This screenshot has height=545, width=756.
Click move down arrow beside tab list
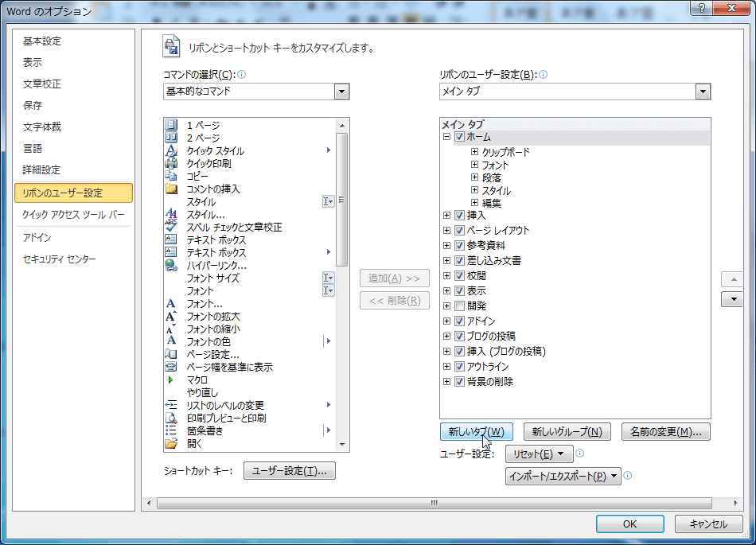tap(734, 299)
